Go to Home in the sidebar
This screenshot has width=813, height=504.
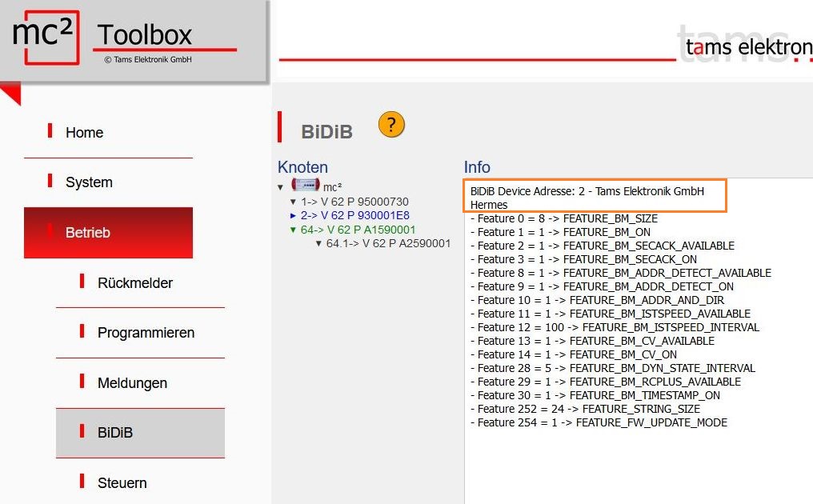[84, 133]
